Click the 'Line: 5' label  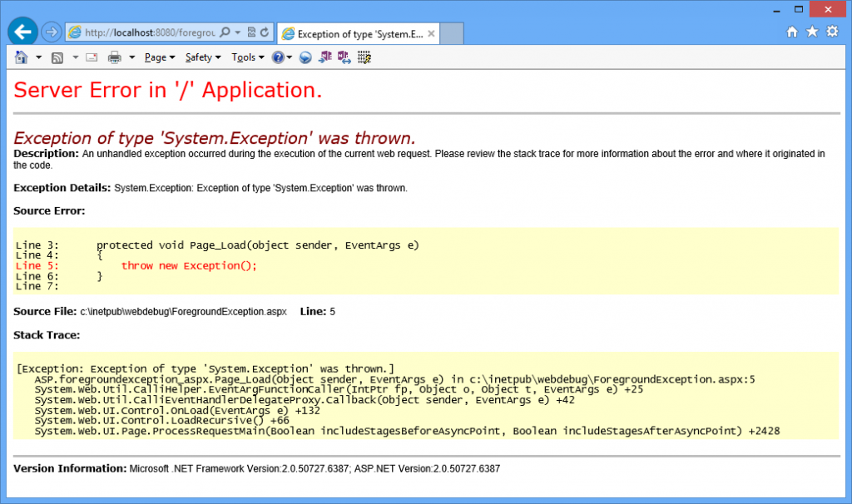click(318, 312)
